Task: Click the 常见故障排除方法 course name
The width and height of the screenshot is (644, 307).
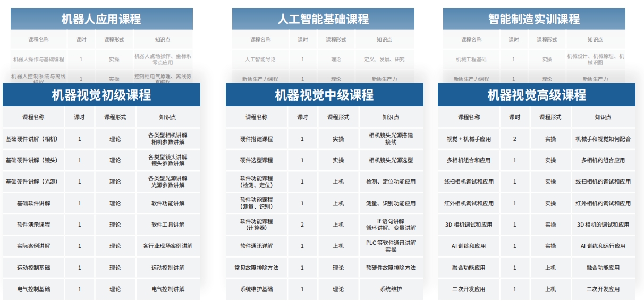Action: [256, 268]
